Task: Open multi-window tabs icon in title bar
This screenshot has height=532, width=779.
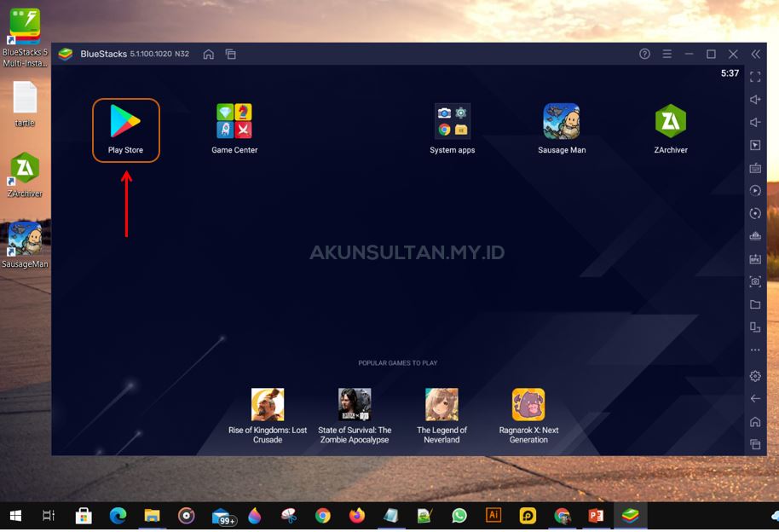Action: point(230,55)
